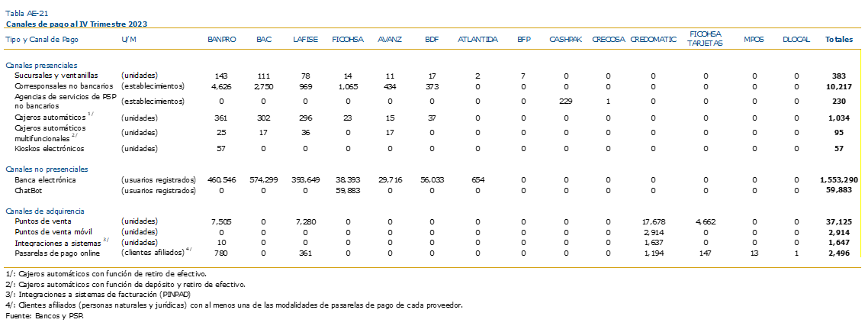Click the Banca electrónica total 1,553,290
This screenshot has height=326, width=868.
coord(839,179)
